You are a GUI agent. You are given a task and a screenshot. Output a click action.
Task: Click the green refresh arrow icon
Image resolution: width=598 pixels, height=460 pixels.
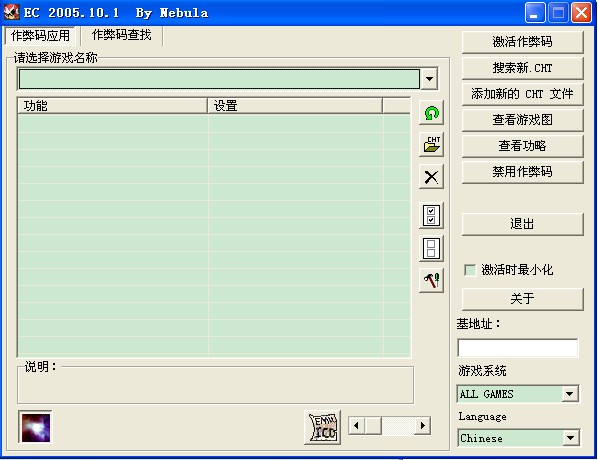(x=431, y=113)
